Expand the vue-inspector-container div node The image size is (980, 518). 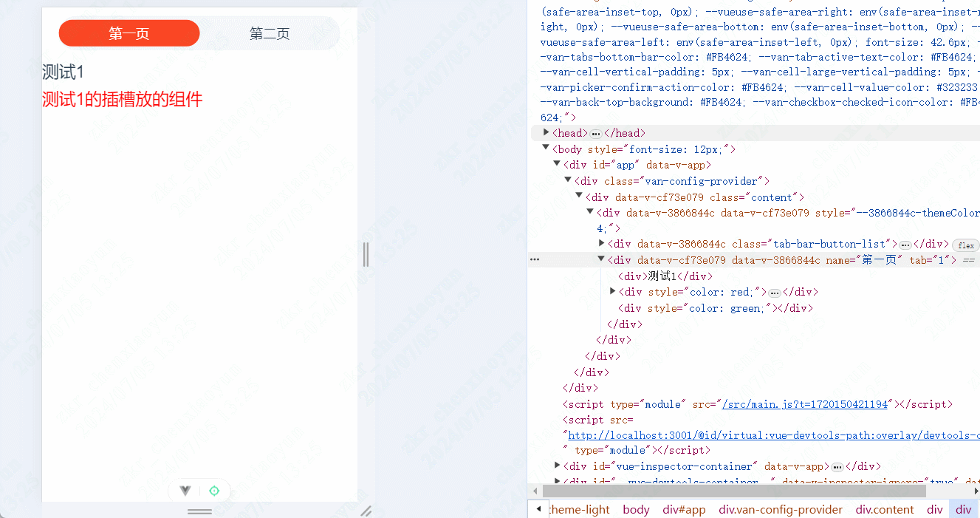click(x=558, y=466)
